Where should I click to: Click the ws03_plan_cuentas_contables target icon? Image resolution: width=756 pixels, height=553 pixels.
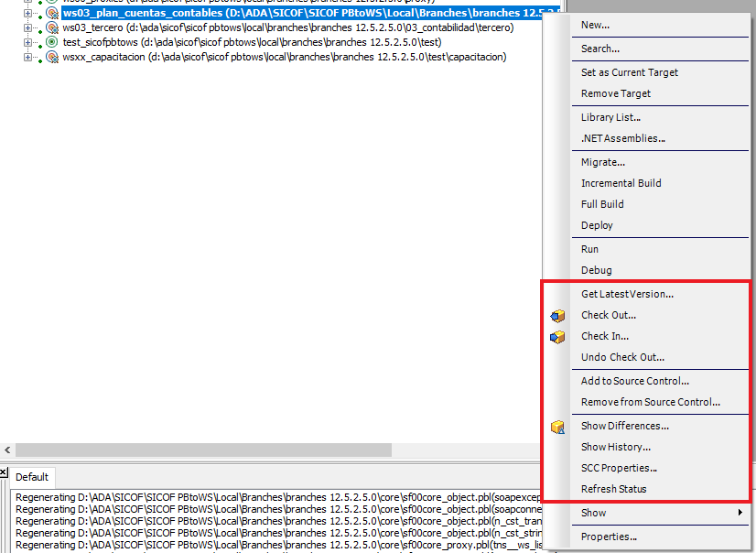(x=52, y=14)
